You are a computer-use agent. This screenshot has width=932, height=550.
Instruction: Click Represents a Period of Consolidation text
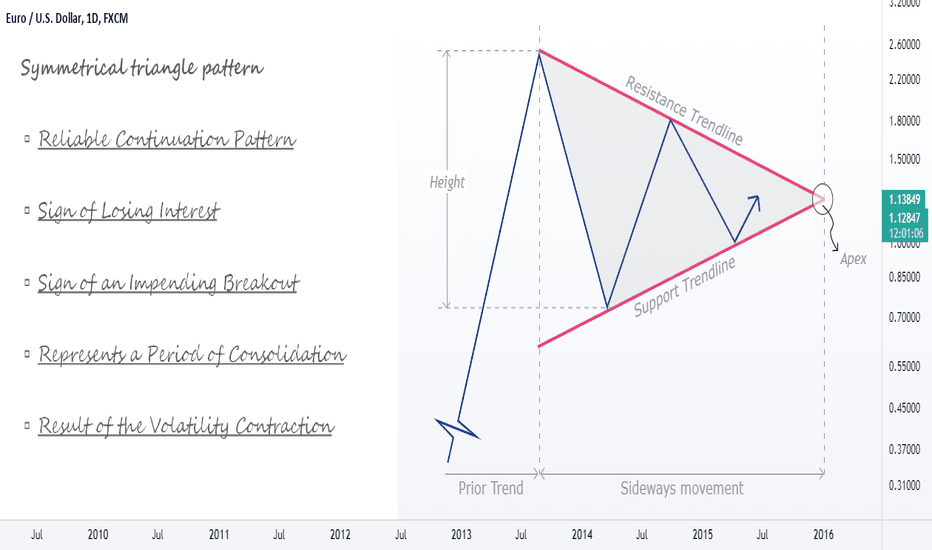(x=191, y=354)
